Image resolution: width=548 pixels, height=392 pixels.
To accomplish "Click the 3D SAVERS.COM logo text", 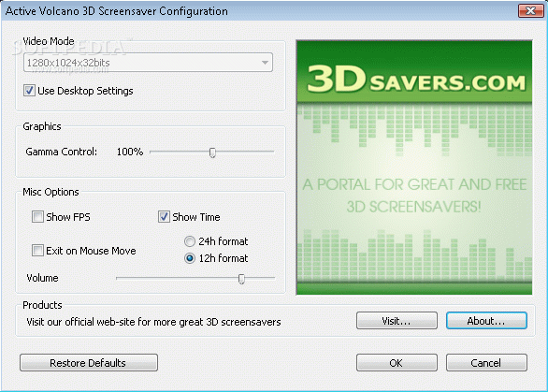I will [416, 80].
